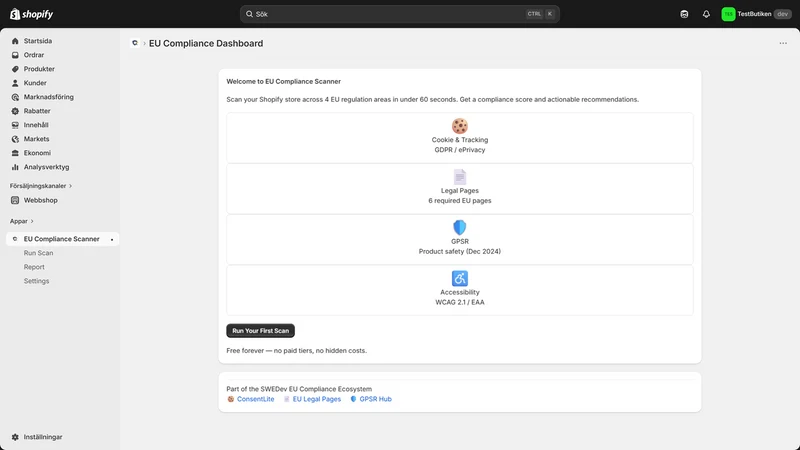The width and height of the screenshot is (800, 450).
Task: Select the "Product safety (Dec 2024)" text
Action: 460,252
